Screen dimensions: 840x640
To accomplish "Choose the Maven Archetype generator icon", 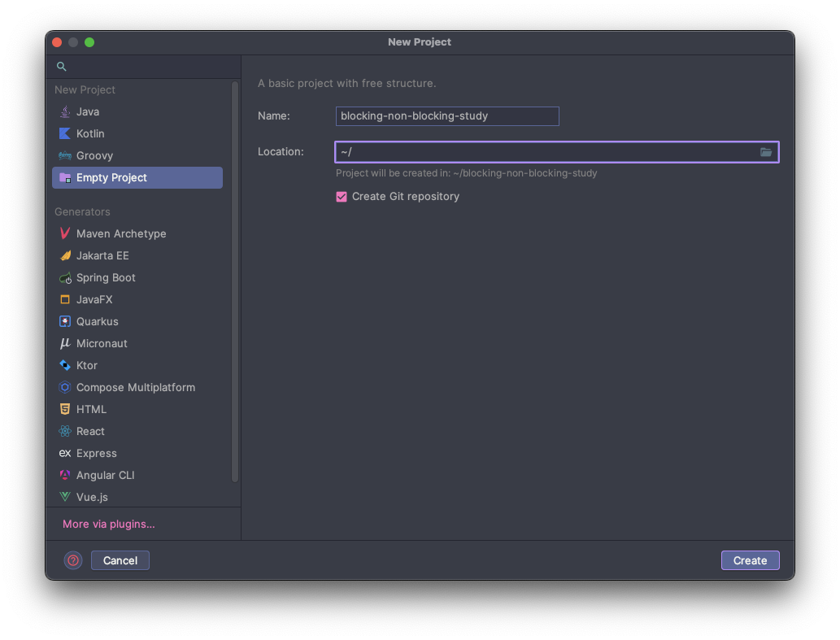I will [65, 233].
